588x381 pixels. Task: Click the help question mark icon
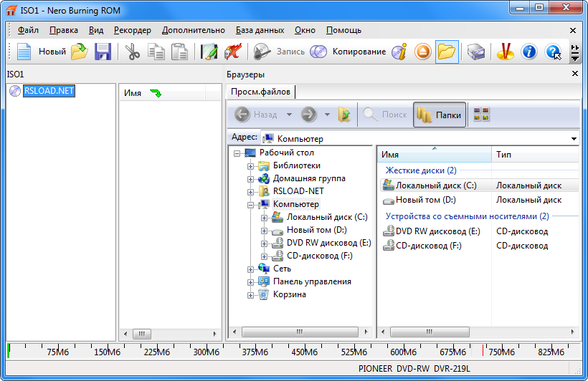pos(553,52)
